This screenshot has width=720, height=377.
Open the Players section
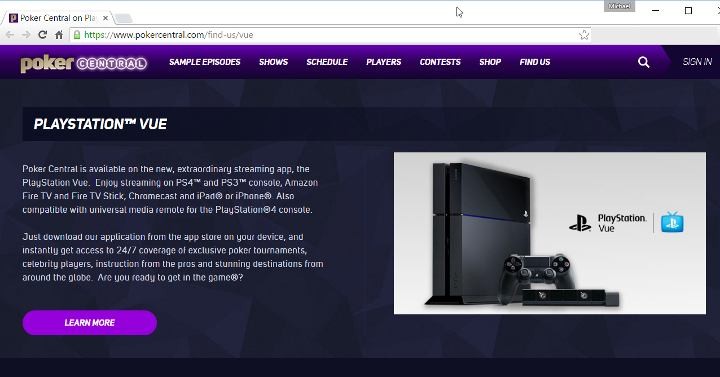tap(383, 62)
